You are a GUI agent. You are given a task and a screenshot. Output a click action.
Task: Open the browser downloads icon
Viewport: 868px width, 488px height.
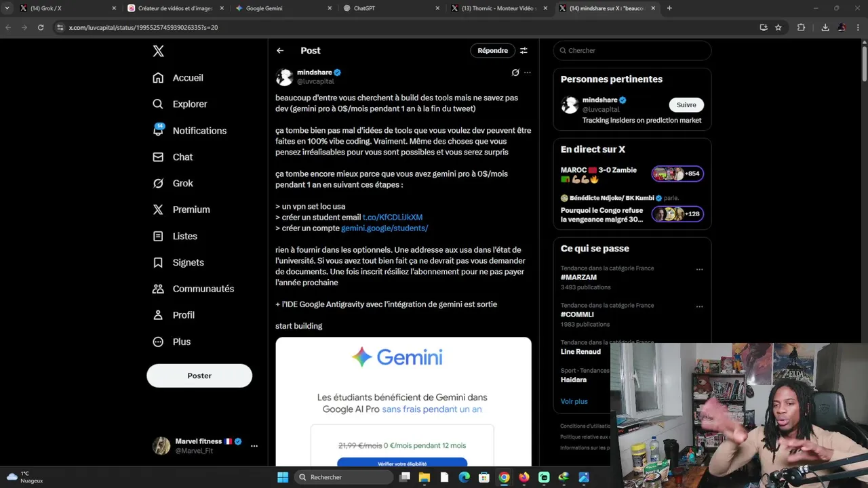click(x=825, y=27)
